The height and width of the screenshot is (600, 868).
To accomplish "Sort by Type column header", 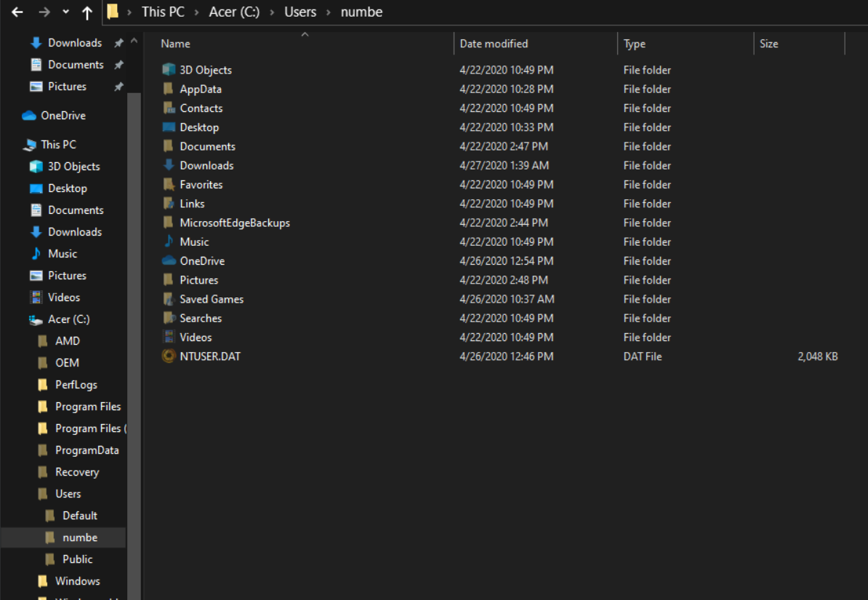I will pos(635,44).
